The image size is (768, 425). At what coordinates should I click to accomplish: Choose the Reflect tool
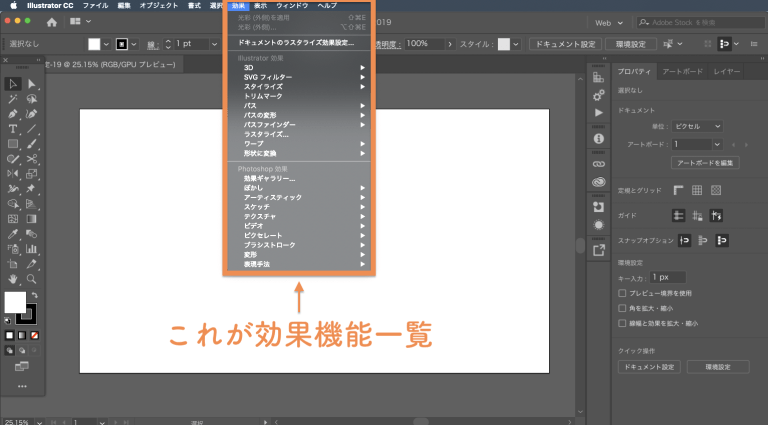pyautogui.click(x=13, y=173)
